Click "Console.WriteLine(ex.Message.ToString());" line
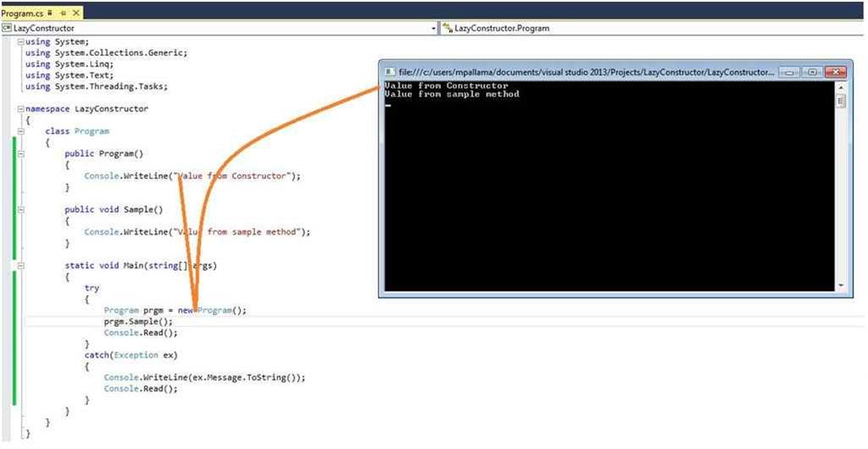This screenshot has width=868, height=449. coord(205,378)
